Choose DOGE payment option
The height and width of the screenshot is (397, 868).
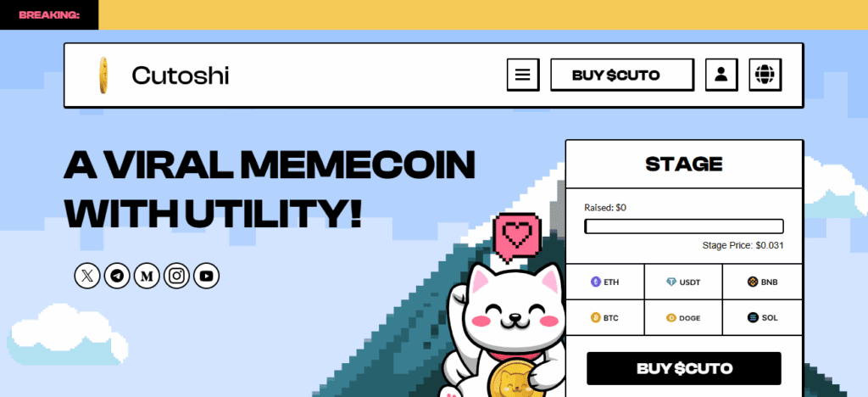pyautogui.click(x=684, y=318)
